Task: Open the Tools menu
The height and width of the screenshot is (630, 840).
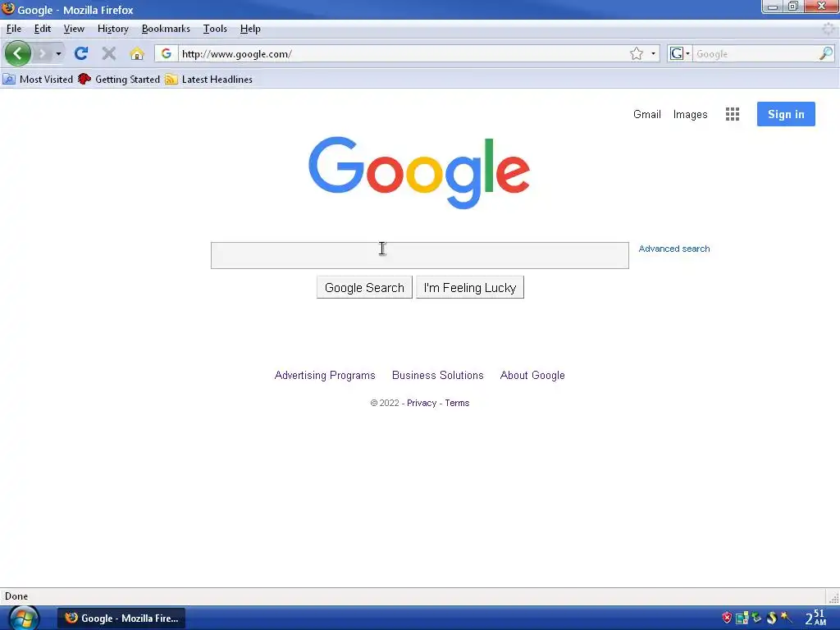Action: (215, 29)
